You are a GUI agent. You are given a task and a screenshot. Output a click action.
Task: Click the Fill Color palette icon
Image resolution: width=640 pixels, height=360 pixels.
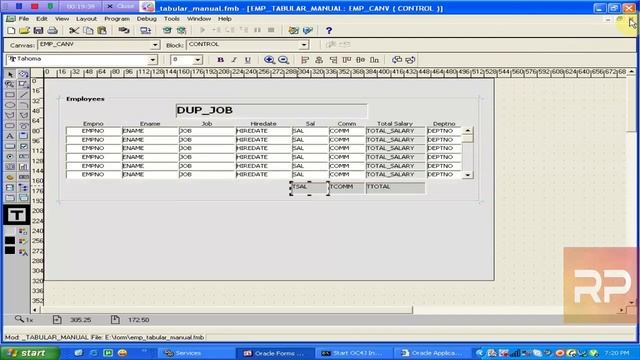coord(23,231)
